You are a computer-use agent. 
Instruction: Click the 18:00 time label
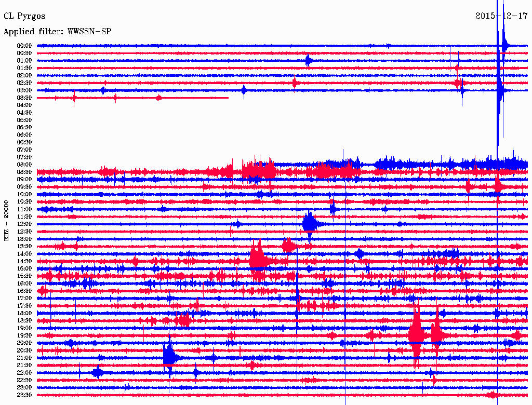[x=24, y=314]
